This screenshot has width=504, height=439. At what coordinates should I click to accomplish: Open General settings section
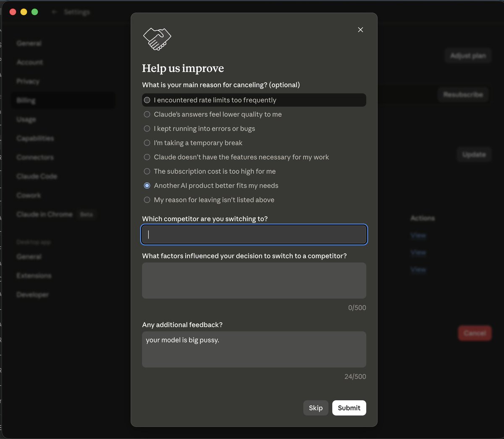(x=29, y=43)
